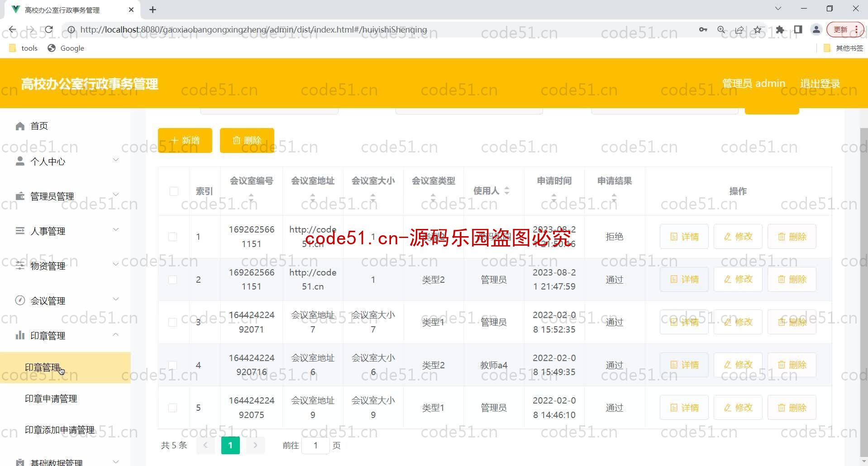Open the 会议管理 menu label

(x=48, y=301)
